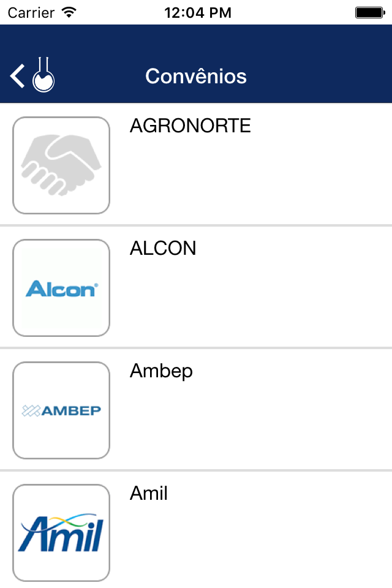Tap separator line between AGRONORTE and ALCON

(x=196, y=226)
